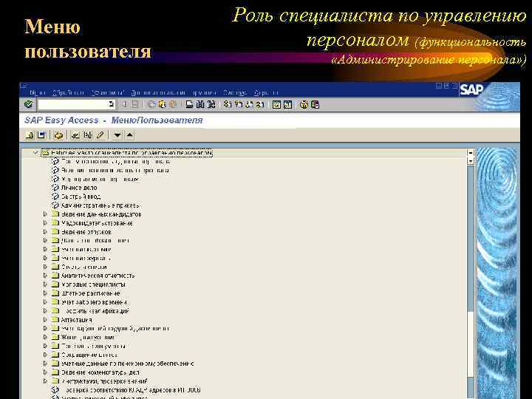This screenshot has width=532, height=399.
Task: Select the Сокращение штатов folder label
Action: (x=89, y=355)
